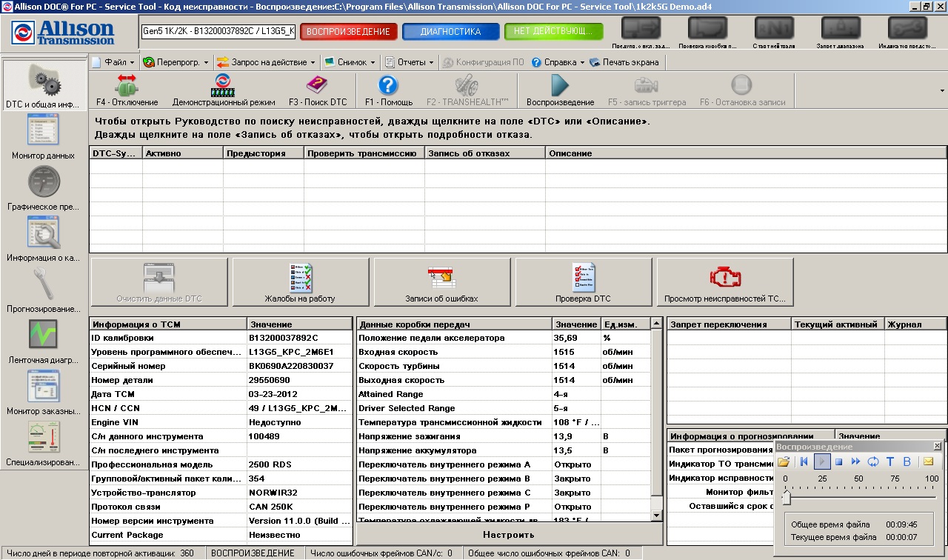The width and height of the screenshot is (948, 560).
Task: Click 'Жалобы на работу' button
Action: (x=301, y=282)
